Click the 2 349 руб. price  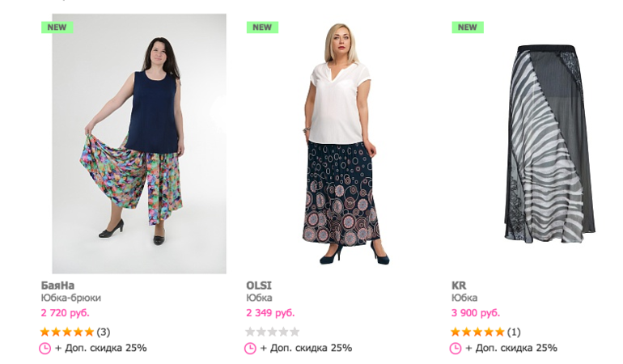270,313
